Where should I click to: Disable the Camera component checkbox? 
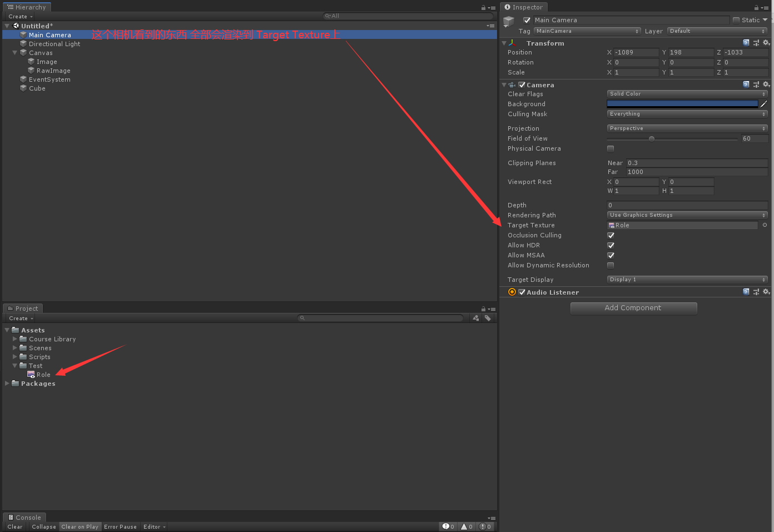point(522,85)
